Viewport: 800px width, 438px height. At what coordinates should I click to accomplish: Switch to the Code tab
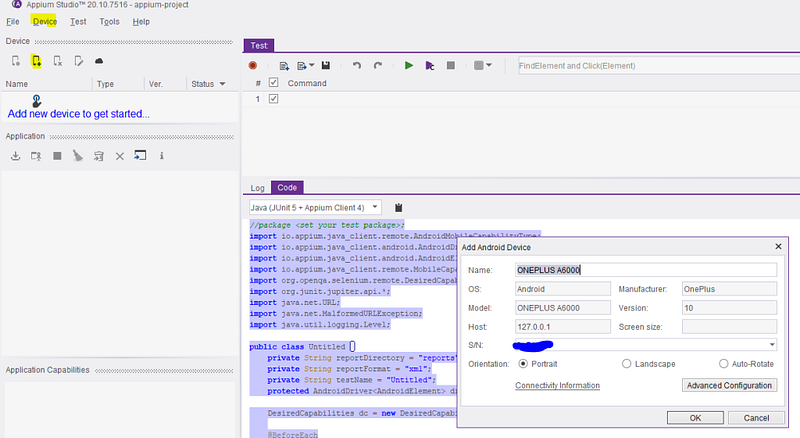(287, 187)
